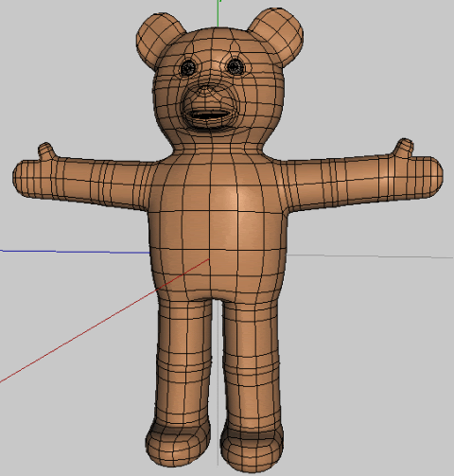
Task: Select the thumb on the right-side hand
Action: tap(403, 147)
